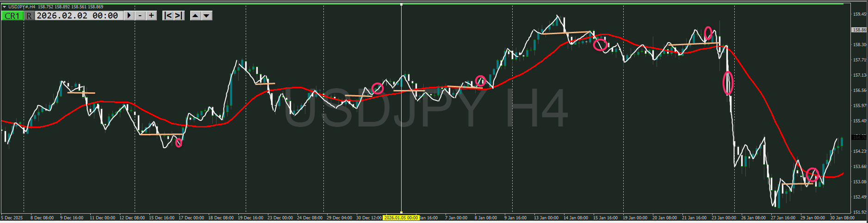
Task: Jump to end with the >| button
Action: (x=179, y=16)
